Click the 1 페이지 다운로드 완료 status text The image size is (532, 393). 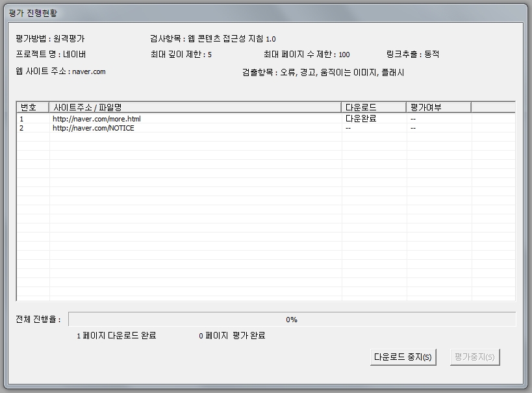(x=116, y=336)
